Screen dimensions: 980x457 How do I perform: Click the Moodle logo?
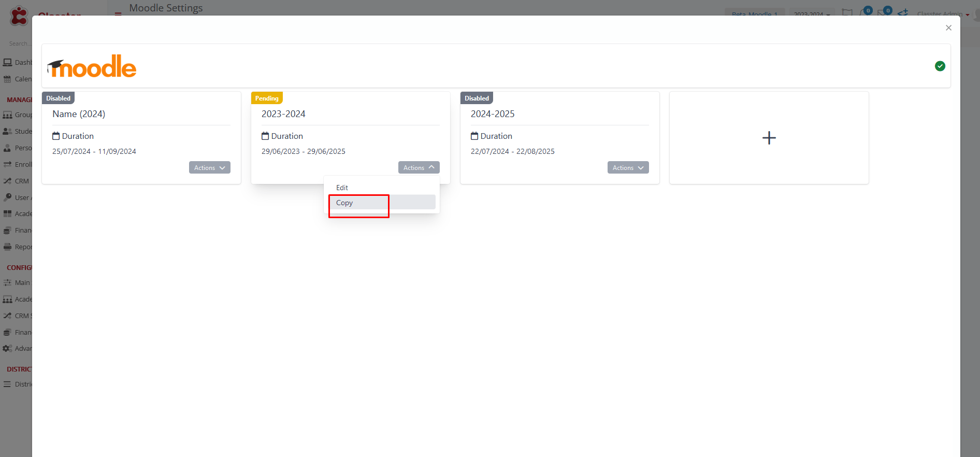[92, 67]
